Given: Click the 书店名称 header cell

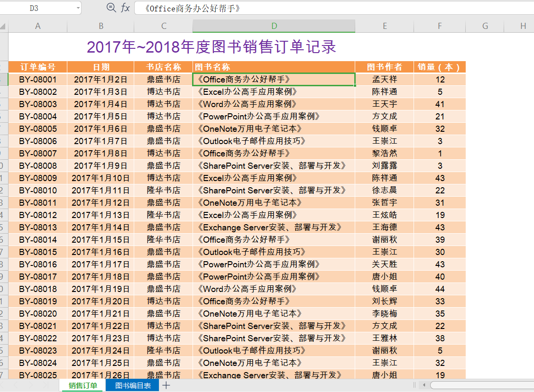Looking at the screenshot, I should point(164,67).
